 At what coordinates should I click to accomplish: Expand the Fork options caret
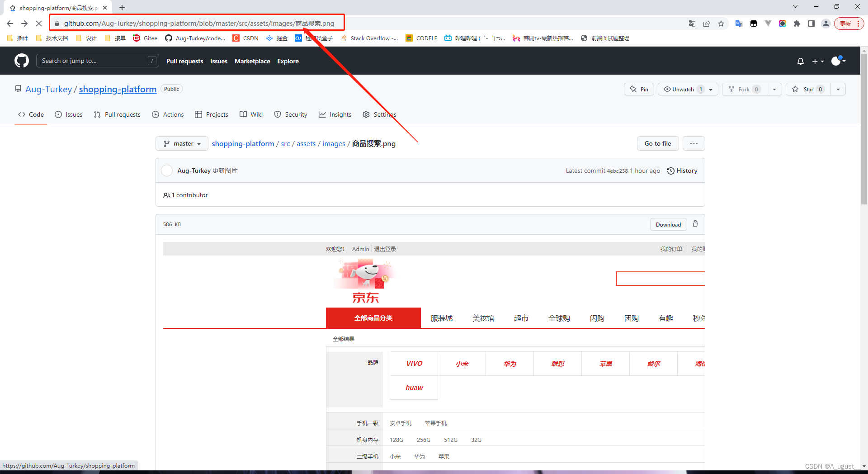[775, 89]
